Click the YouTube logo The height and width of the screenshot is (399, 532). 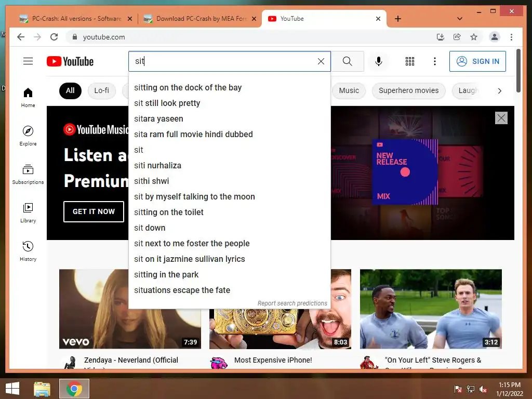(70, 61)
